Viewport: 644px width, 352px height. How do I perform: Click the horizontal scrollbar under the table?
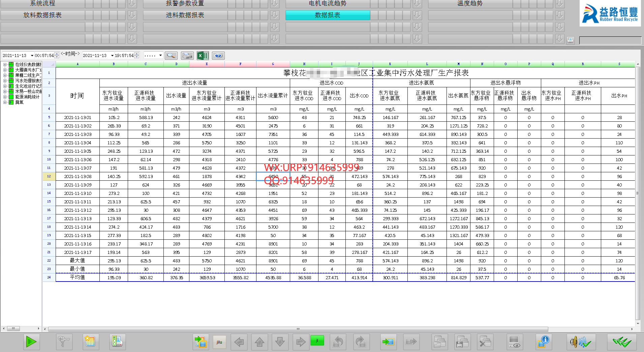[x=298, y=329]
